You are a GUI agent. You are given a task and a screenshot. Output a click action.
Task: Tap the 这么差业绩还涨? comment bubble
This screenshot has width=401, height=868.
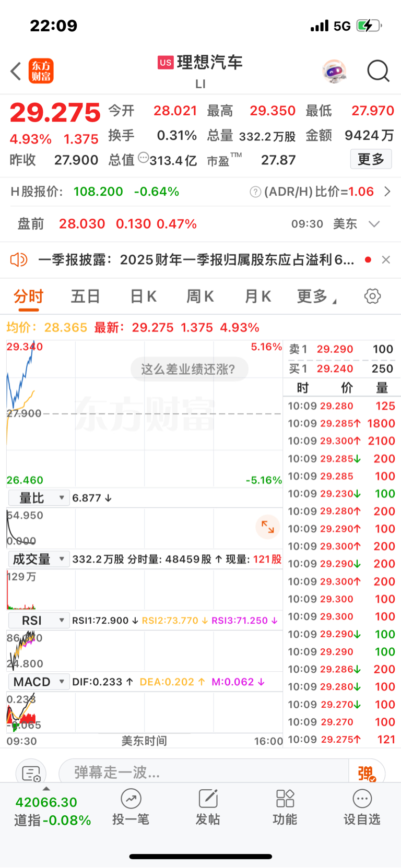[x=188, y=369]
